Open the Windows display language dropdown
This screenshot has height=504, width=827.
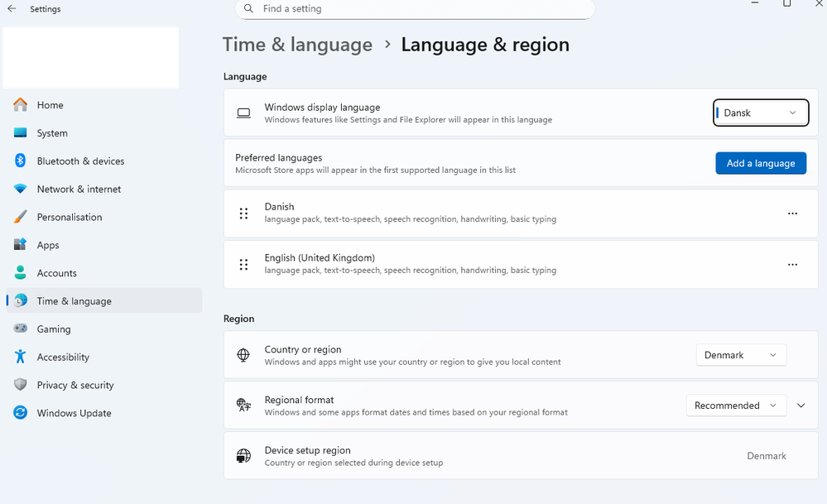coord(761,113)
